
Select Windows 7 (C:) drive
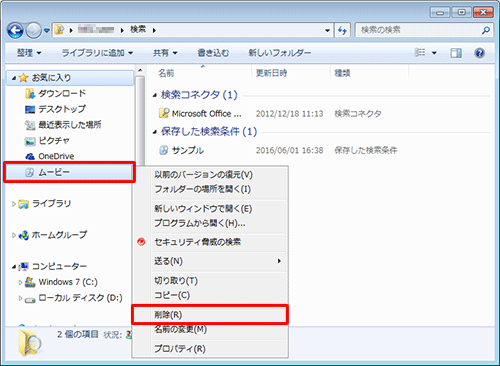68,282
